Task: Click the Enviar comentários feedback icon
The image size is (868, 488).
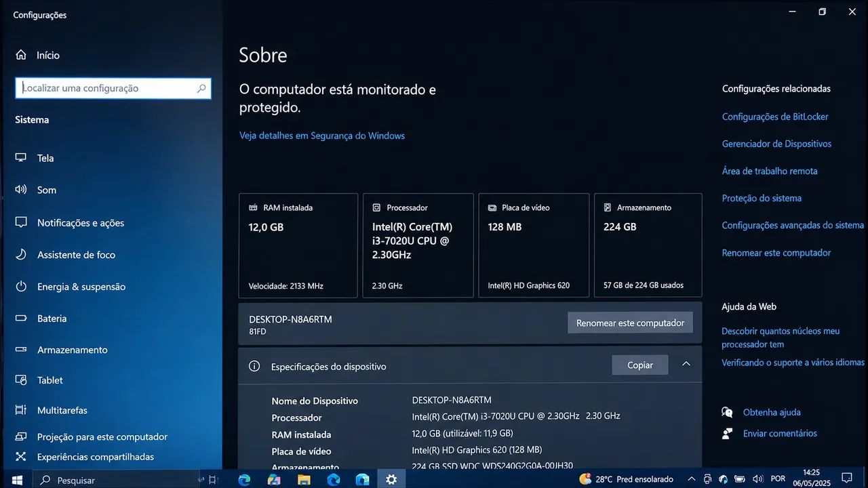Action: (x=728, y=433)
